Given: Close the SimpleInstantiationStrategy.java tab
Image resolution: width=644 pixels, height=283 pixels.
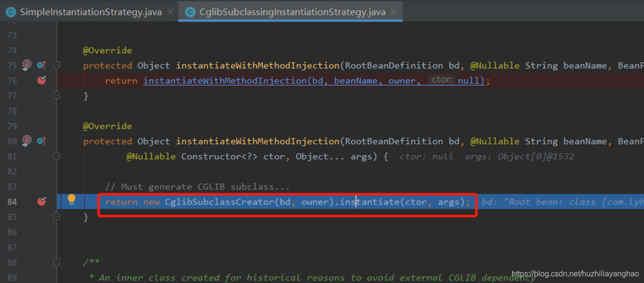Looking at the screenshot, I should tap(170, 12).
